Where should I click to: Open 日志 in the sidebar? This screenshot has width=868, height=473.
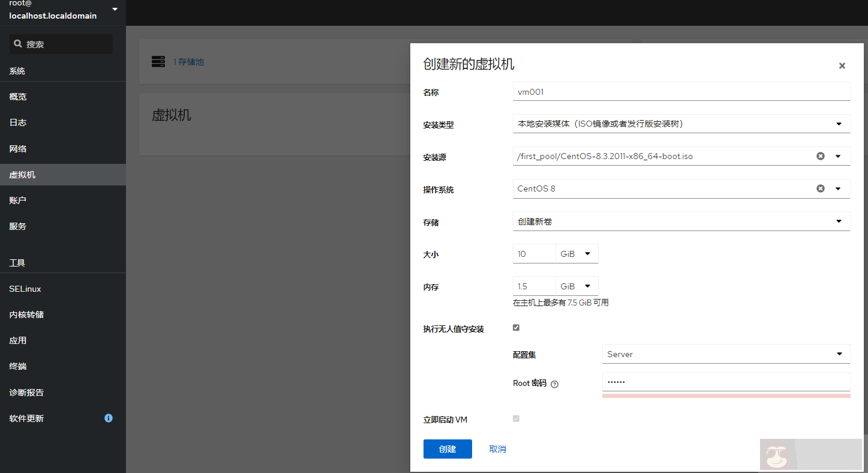63,122
